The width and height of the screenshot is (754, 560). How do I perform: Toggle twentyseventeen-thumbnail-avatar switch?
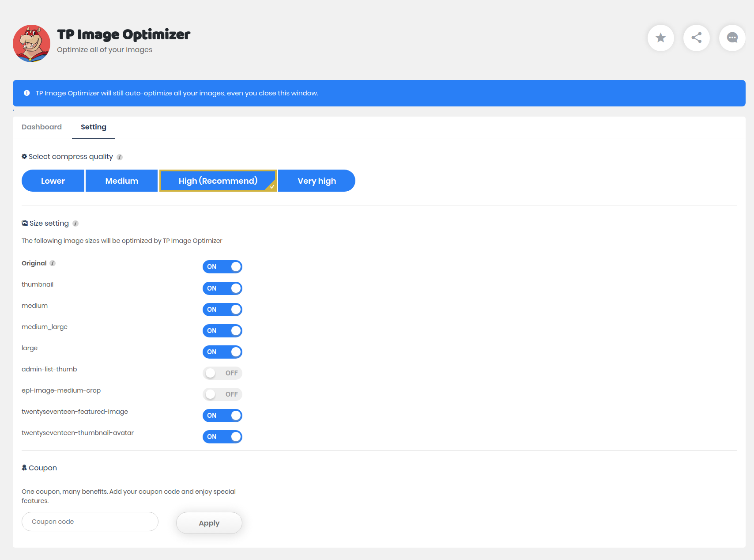click(x=222, y=437)
